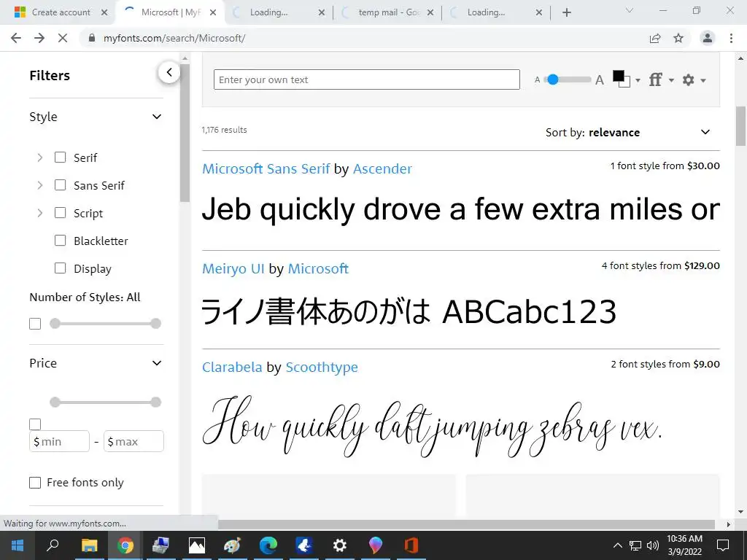Open the Office app from the taskbar
Image resolution: width=747 pixels, height=560 pixels.
(411, 545)
